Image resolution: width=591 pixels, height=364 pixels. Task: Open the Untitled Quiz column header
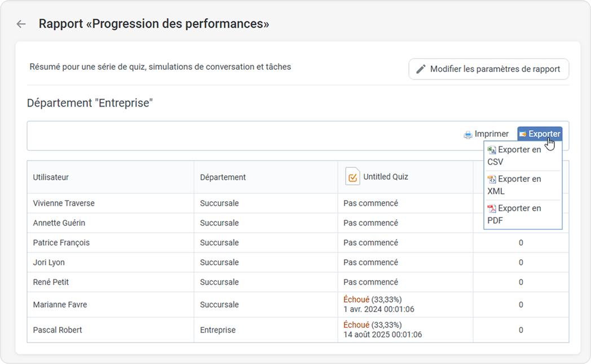click(x=385, y=177)
